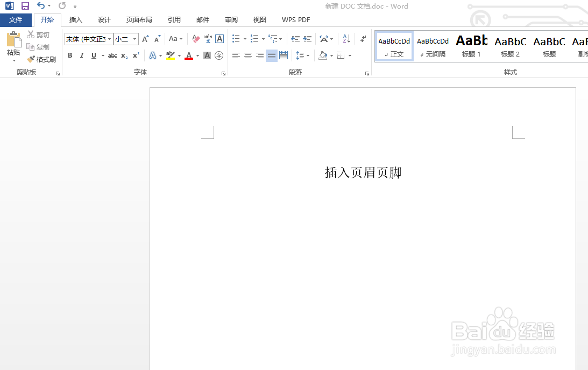
Task: Click the Numbering list icon
Action: (254, 39)
